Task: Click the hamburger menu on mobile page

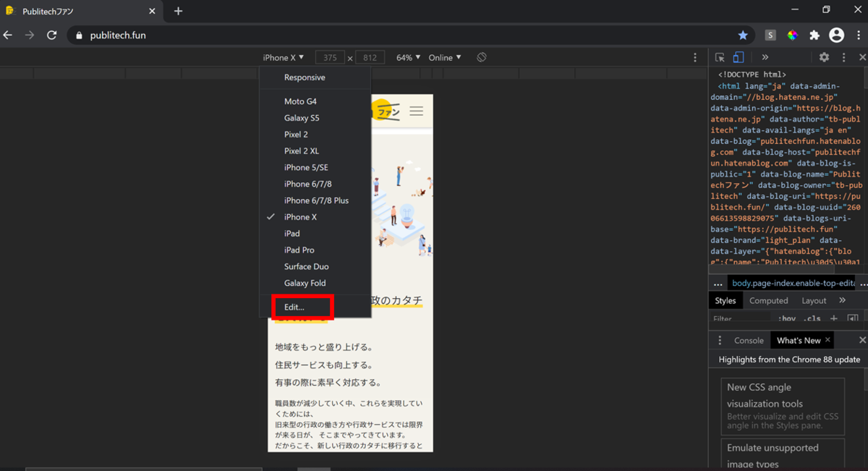Action: pyautogui.click(x=416, y=111)
